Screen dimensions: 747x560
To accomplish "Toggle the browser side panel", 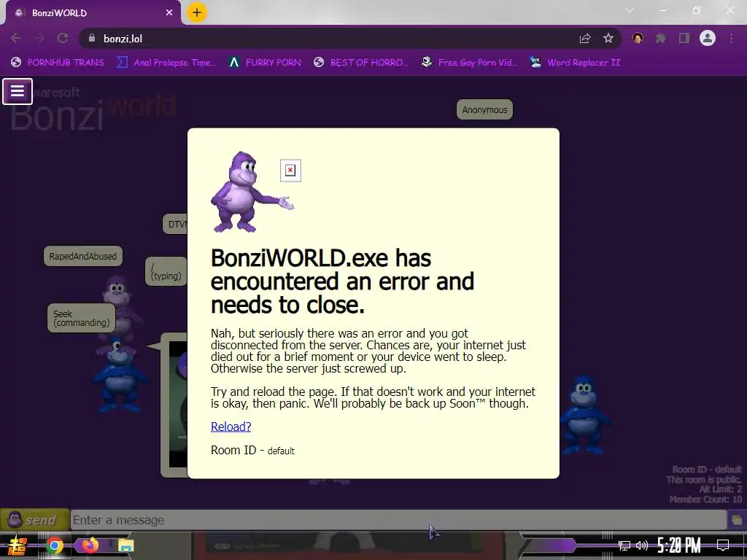I will click(x=684, y=38).
